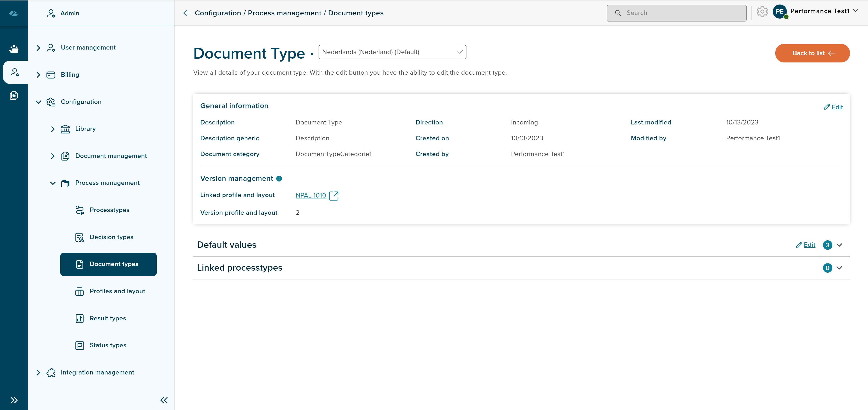This screenshot has width=868, height=410.
Task: Select the Processtypes icon in the sidebar
Action: (x=80, y=210)
